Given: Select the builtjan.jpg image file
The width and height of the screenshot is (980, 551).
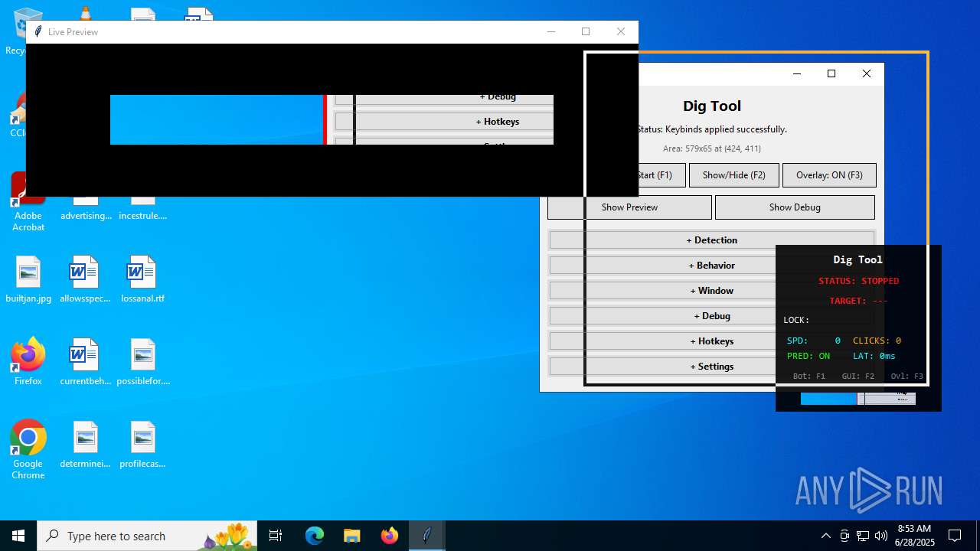Looking at the screenshot, I should (28, 279).
